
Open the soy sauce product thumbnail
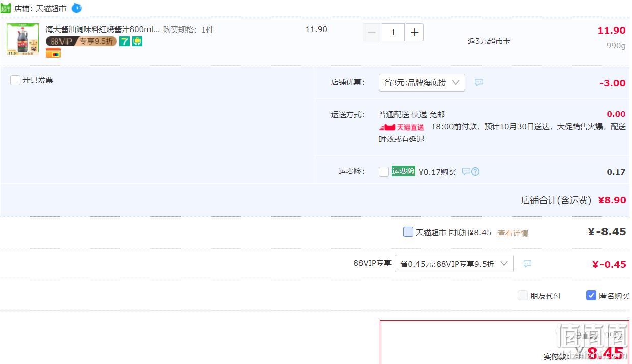pos(23,40)
